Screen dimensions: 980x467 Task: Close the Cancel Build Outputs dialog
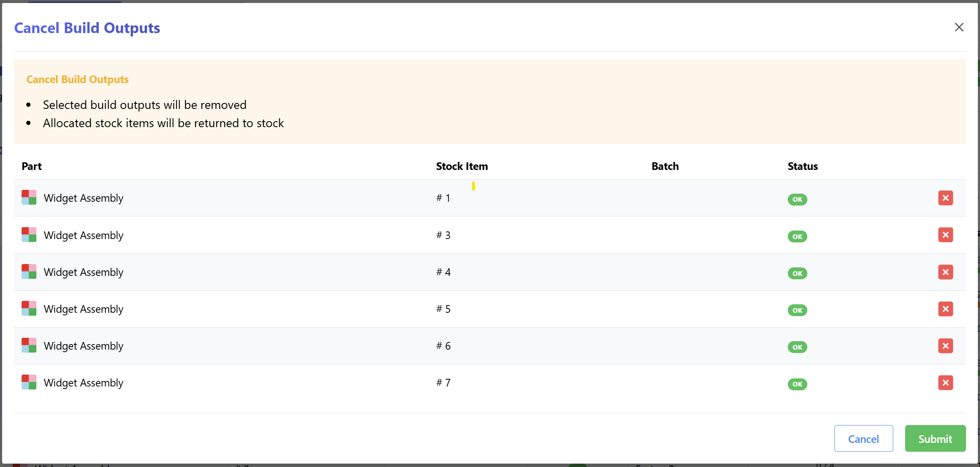959,27
